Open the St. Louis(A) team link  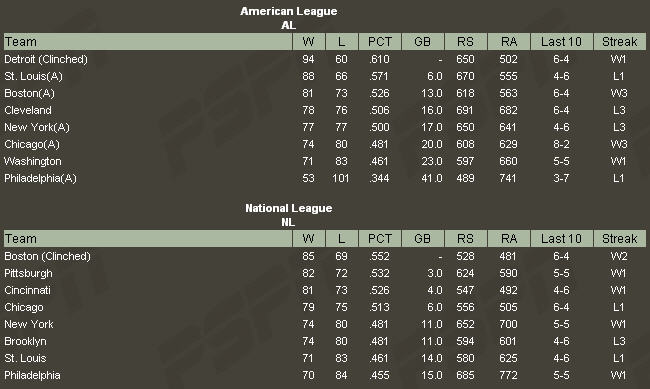point(34,76)
